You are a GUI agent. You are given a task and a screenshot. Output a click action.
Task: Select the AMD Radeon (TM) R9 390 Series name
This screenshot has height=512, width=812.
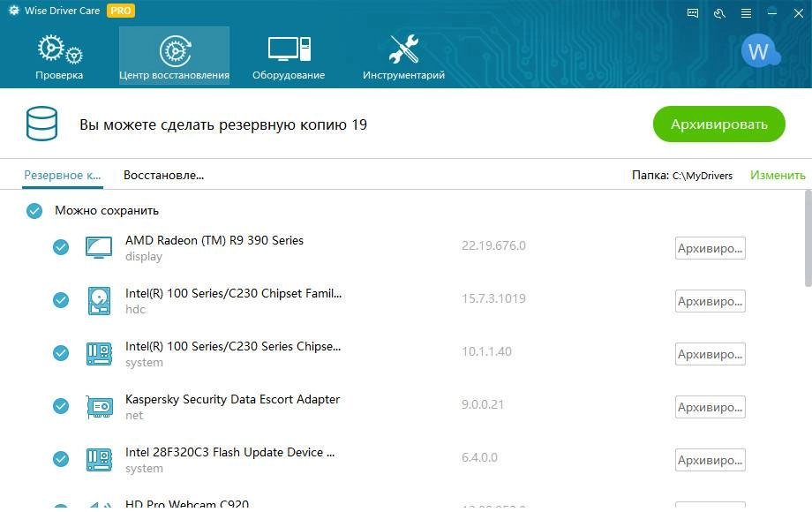click(214, 240)
